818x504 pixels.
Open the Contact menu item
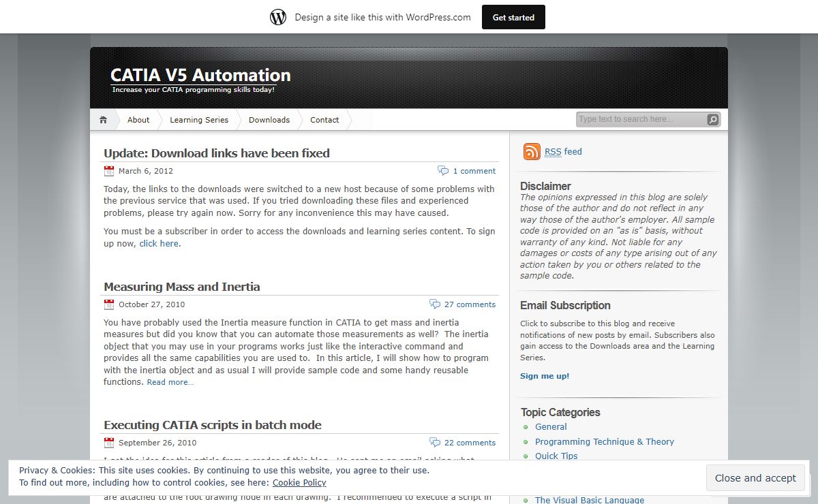[x=324, y=120]
